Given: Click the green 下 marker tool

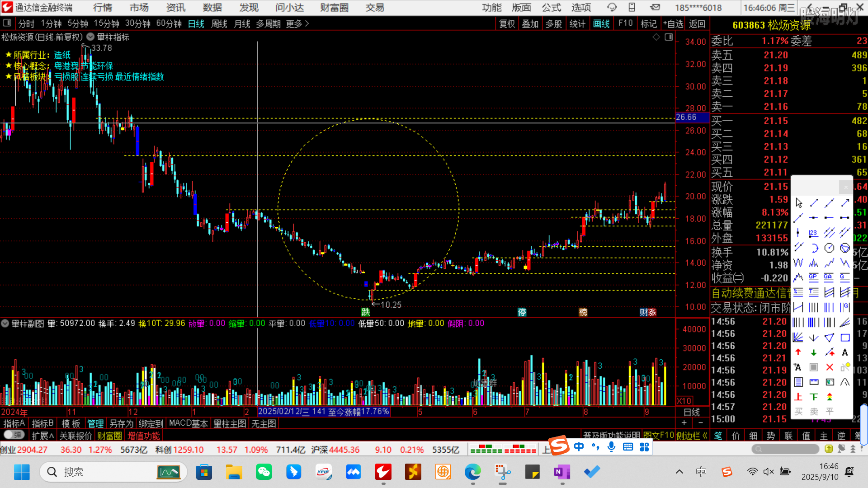Looking at the screenshot, I should (814, 397).
